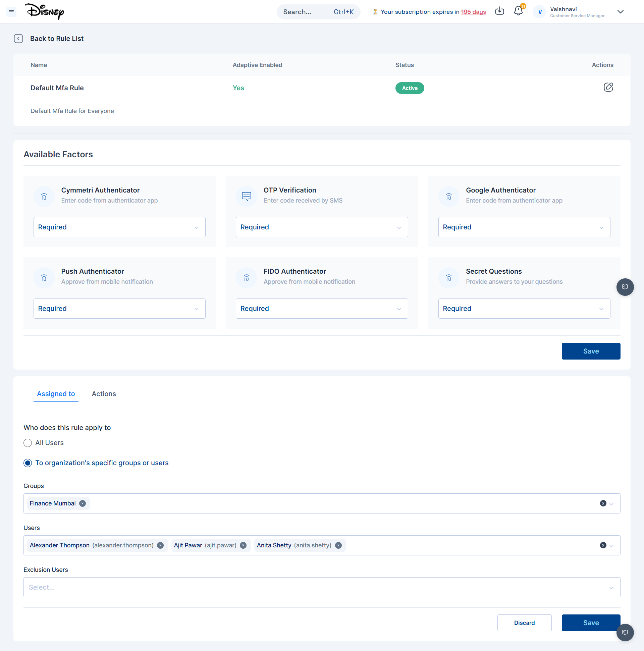Remove Ajit Pawar from users
Image resolution: width=644 pixels, height=651 pixels.
click(243, 545)
